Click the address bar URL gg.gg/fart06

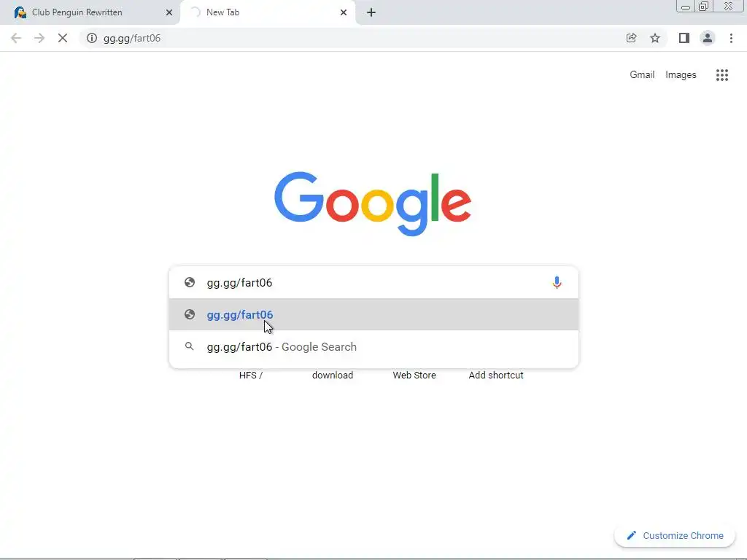132,38
